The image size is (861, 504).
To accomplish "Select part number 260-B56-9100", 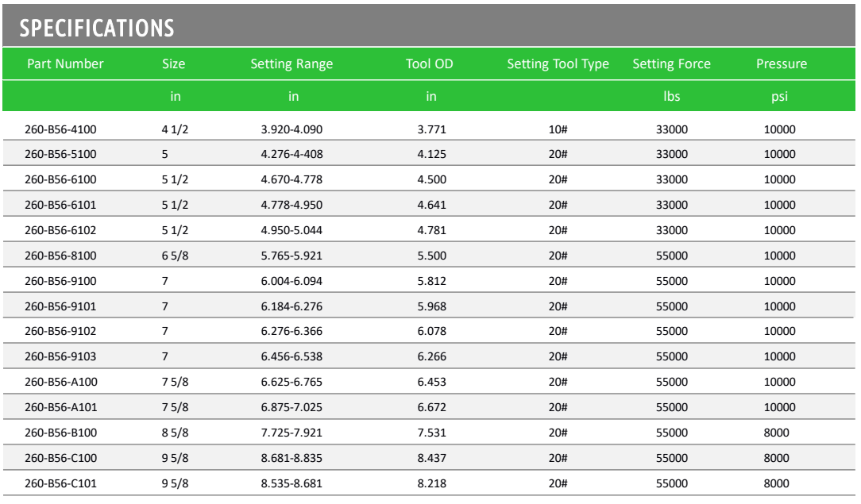I will (x=60, y=281).
